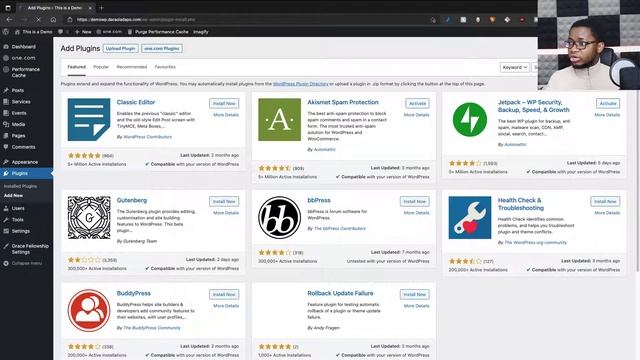Install the Gutenberg plugin
640x360 pixels.
[x=224, y=202]
